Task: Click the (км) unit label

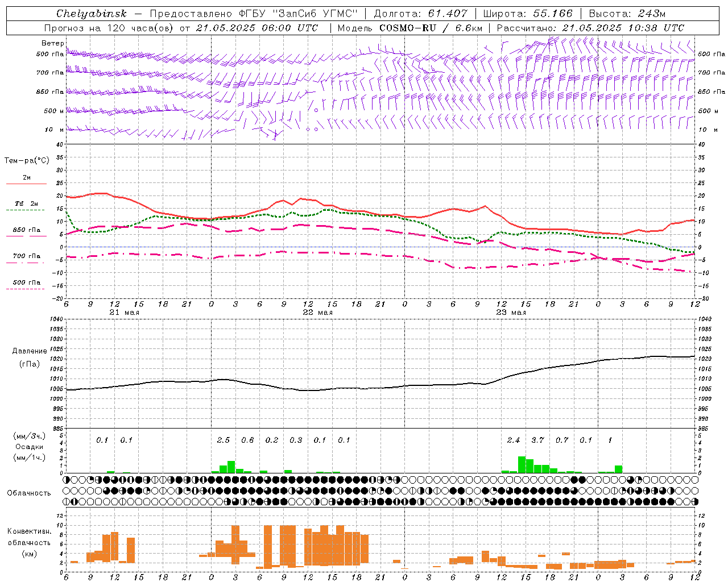Action: click(x=30, y=554)
